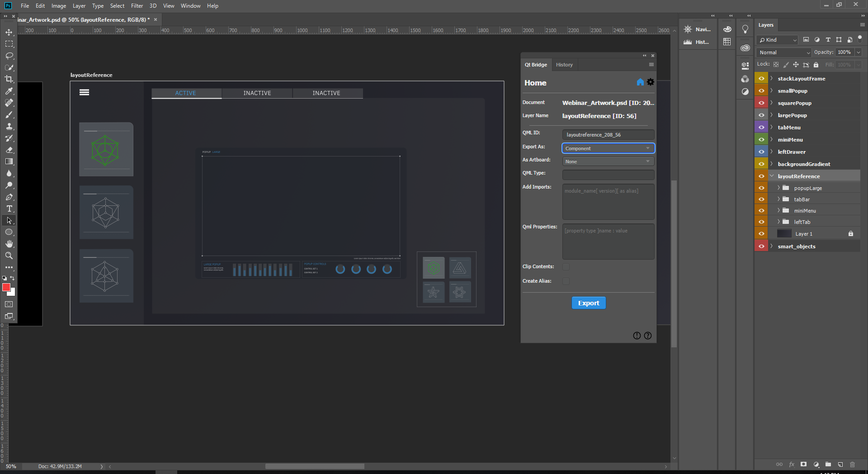
Task: Open the As Artboard dropdown
Action: (608, 161)
